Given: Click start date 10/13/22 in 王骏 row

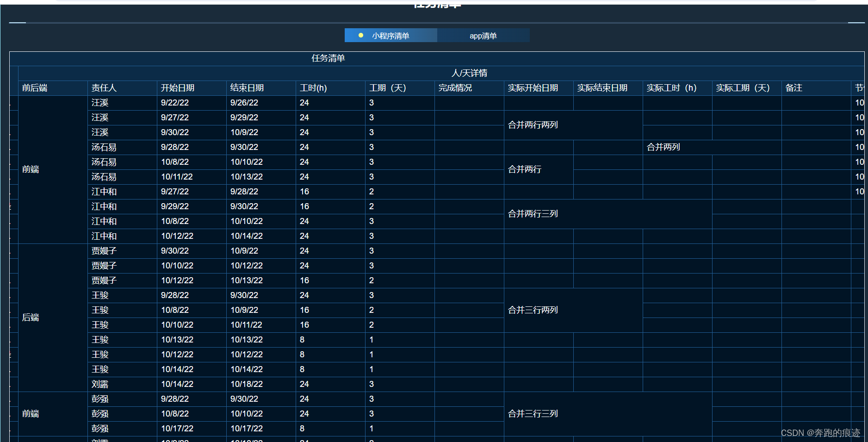Looking at the screenshot, I should pos(177,340).
